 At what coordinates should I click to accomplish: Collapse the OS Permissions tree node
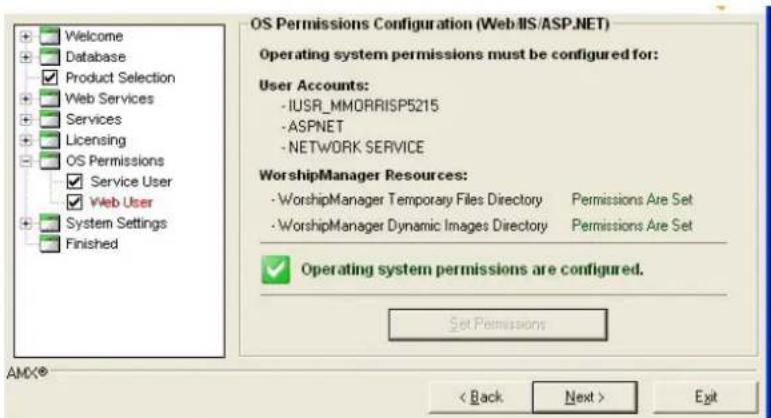[26, 161]
